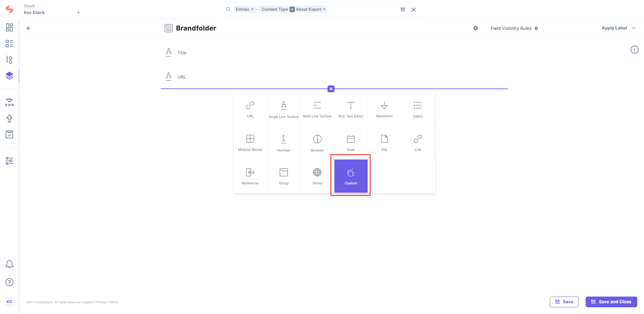Open Field Visibility Rules
644x314 pixels.
pyautogui.click(x=514, y=28)
